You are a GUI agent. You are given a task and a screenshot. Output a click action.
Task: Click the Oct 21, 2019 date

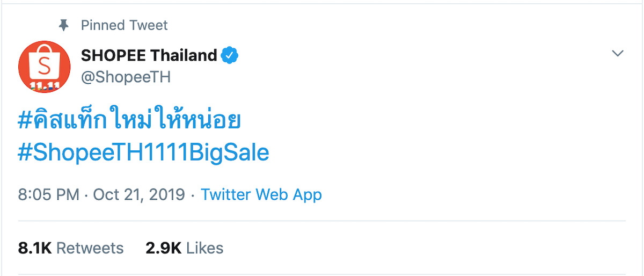pyautogui.click(x=139, y=194)
